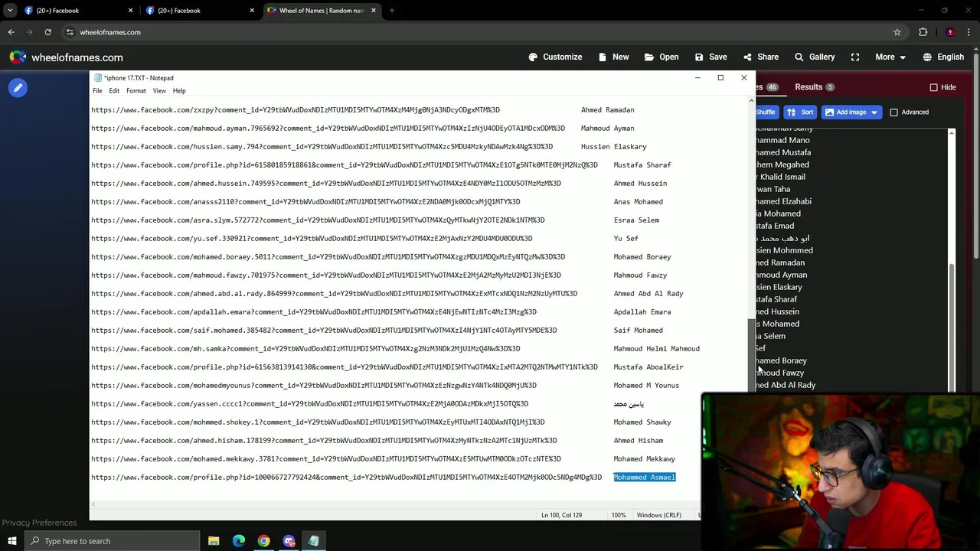Image resolution: width=980 pixels, height=551 pixels.
Task: Open Chrome from taskbar
Action: click(x=263, y=541)
